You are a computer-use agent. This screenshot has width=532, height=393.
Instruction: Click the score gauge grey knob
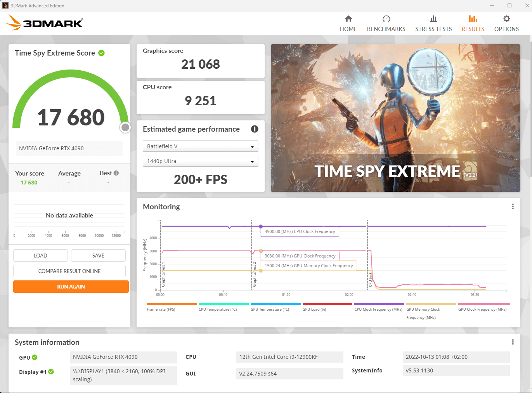tap(125, 127)
